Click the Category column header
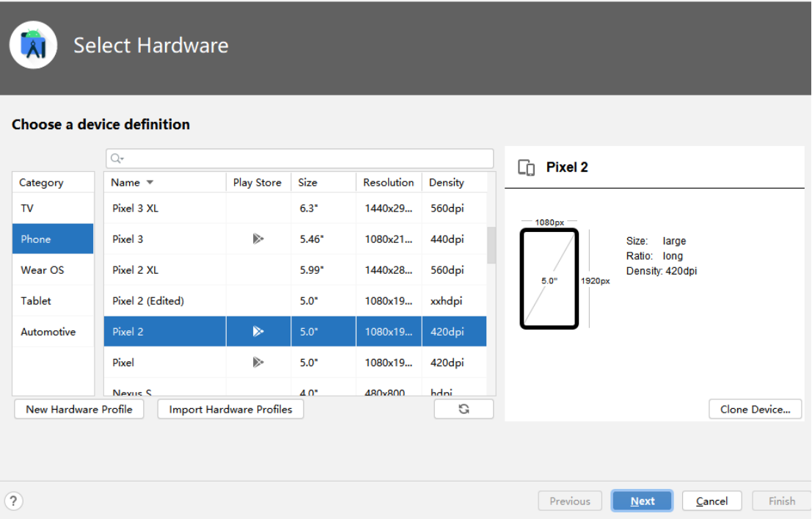The image size is (812, 519). (x=53, y=183)
